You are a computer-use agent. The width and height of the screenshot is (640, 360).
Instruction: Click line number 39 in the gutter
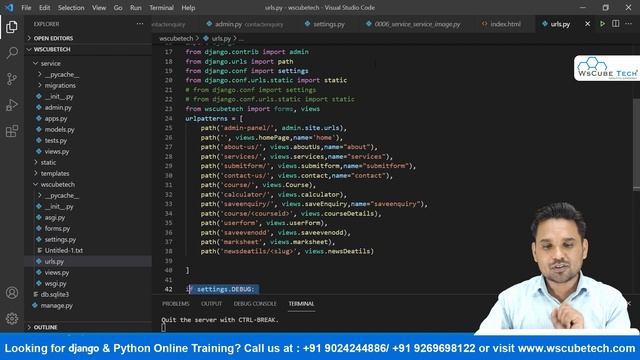click(169, 261)
